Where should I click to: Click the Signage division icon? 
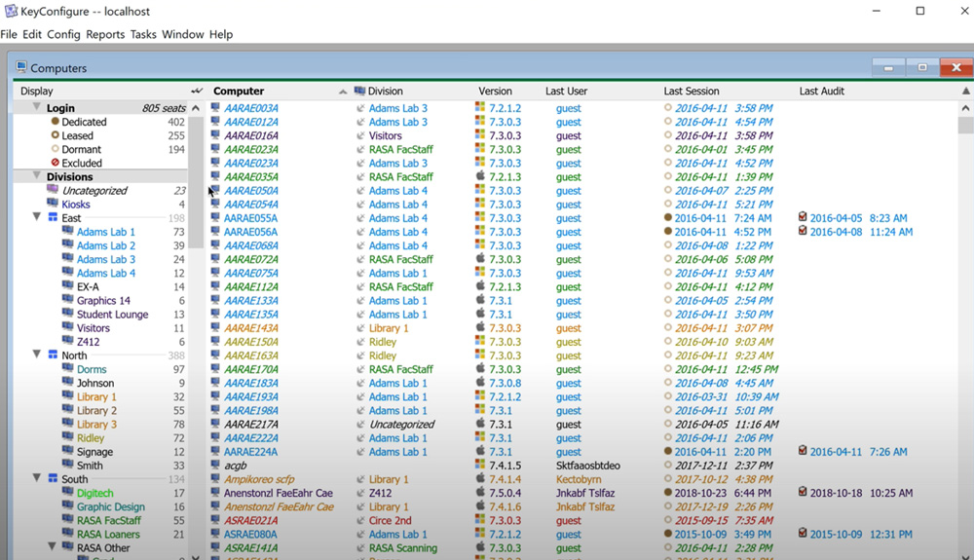point(68,451)
